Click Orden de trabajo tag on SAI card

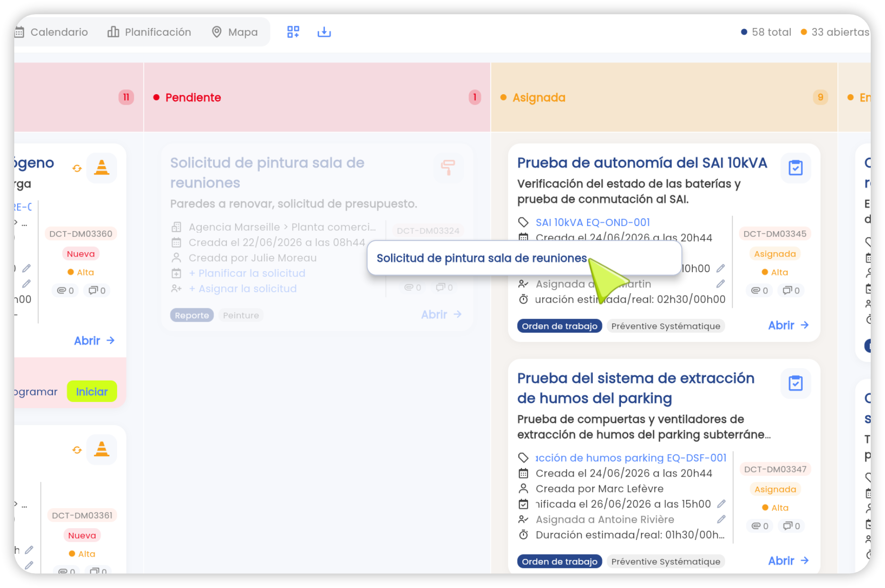(560, 326)
